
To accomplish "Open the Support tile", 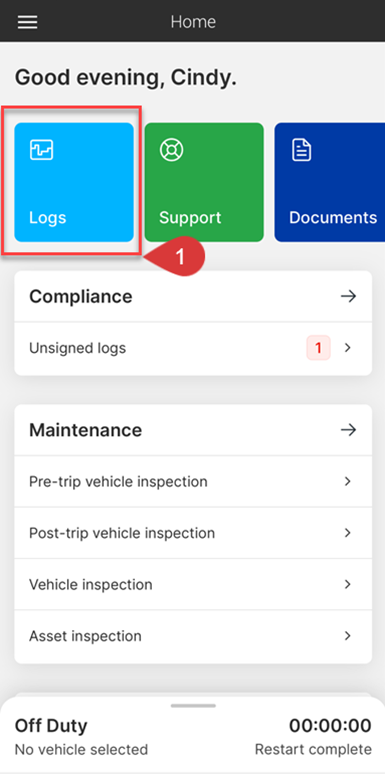I will pyautogui.click(x=204, y=182).
